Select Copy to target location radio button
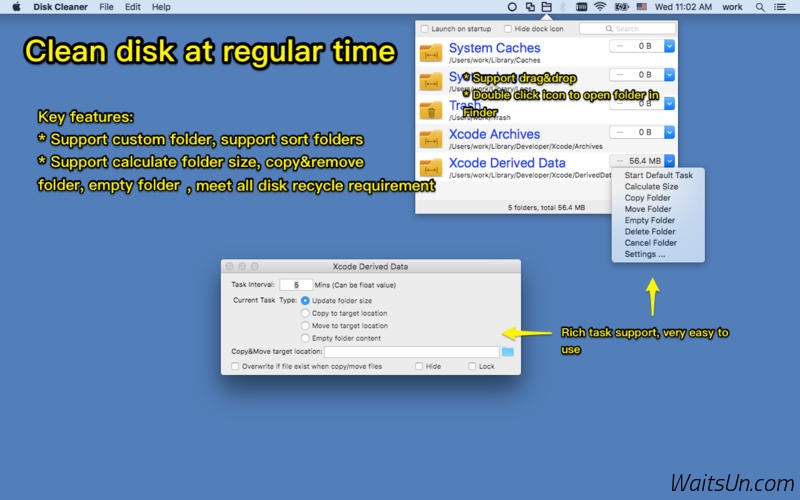The image size is (800, 500). point(305,313)
